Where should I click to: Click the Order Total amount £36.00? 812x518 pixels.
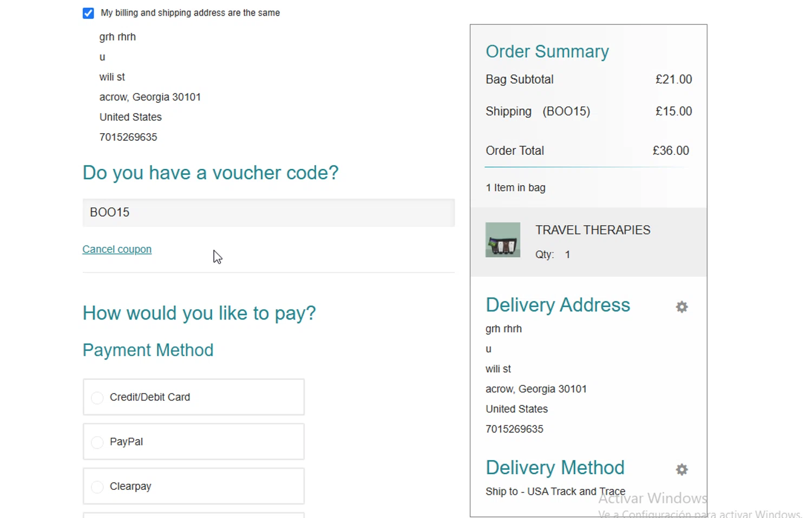point(671,150)
